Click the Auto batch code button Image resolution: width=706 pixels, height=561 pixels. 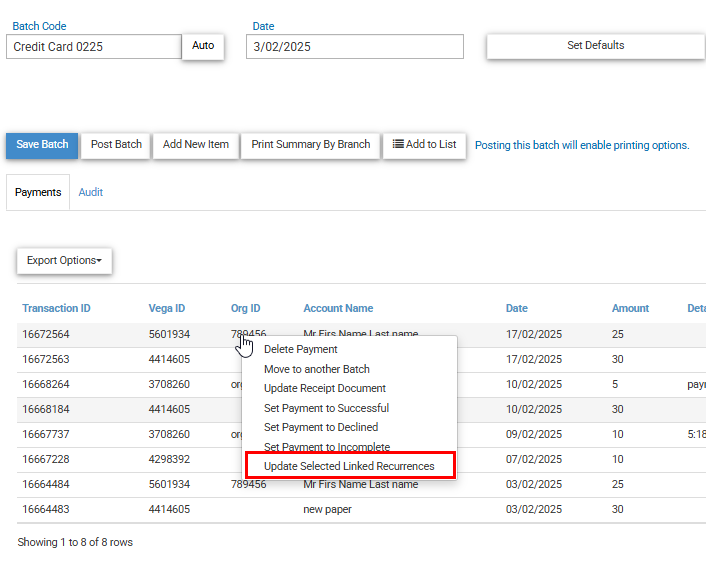tap(203, 45)
